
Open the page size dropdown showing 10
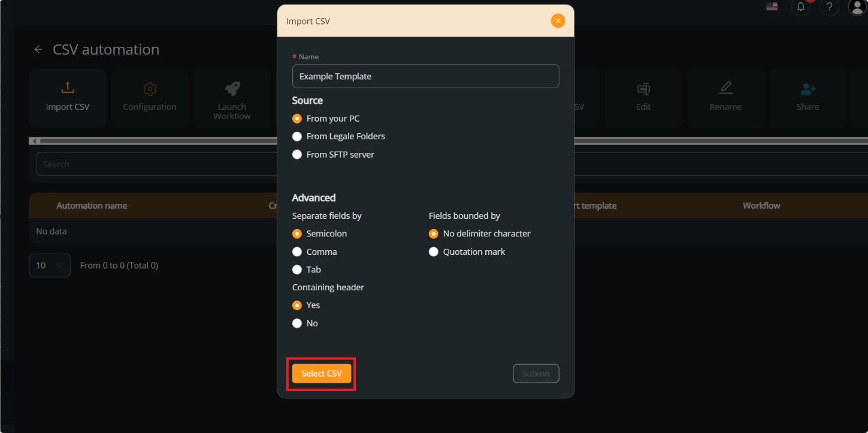tap(49, 265)
